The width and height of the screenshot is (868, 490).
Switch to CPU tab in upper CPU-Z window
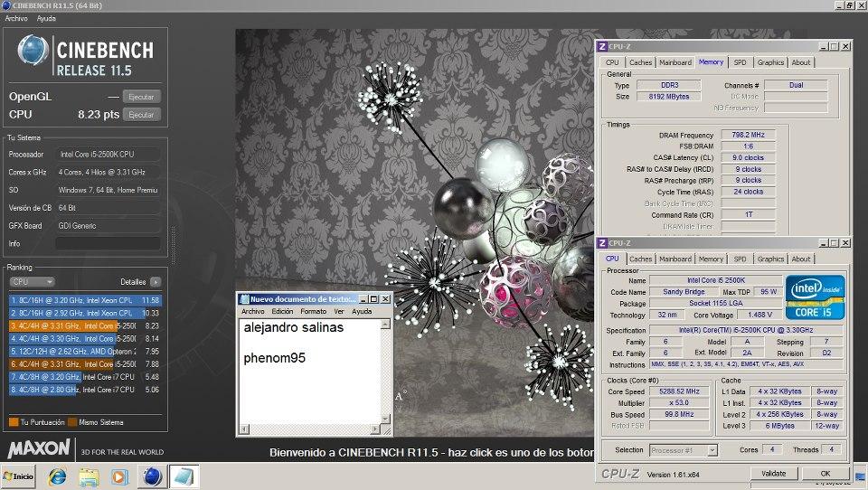(x=612, y=62)
